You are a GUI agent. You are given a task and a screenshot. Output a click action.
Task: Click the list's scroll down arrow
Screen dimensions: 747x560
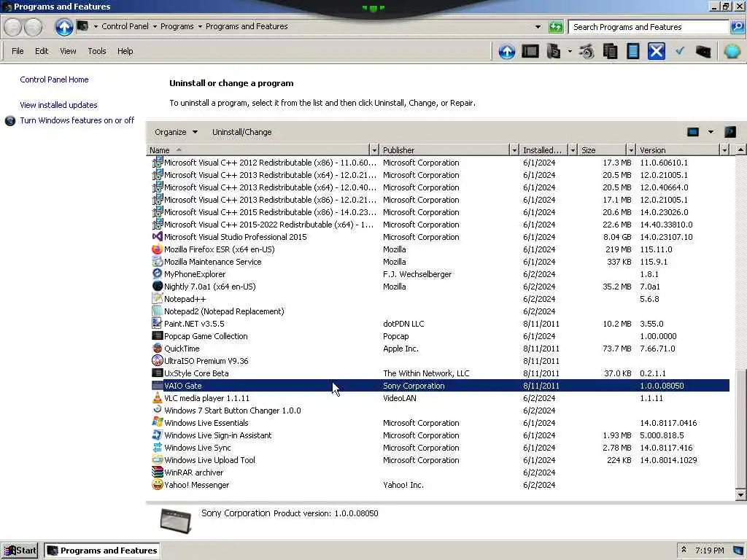pyautogui.click(x=740, y=495)
